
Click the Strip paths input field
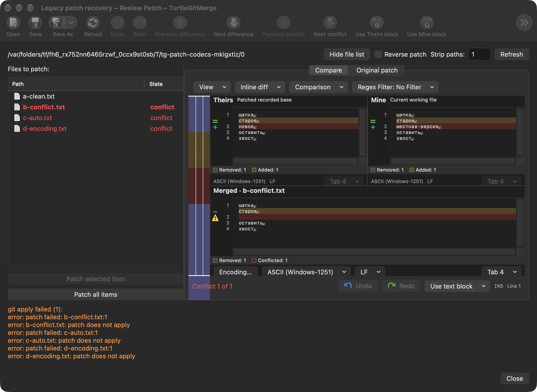(x=479, y=54)
